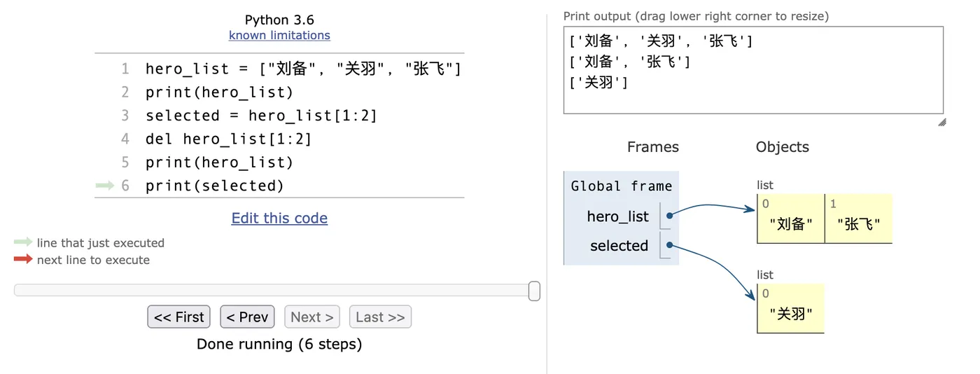
Task: Click the resize handle of print output box
Action: [941, 122]
